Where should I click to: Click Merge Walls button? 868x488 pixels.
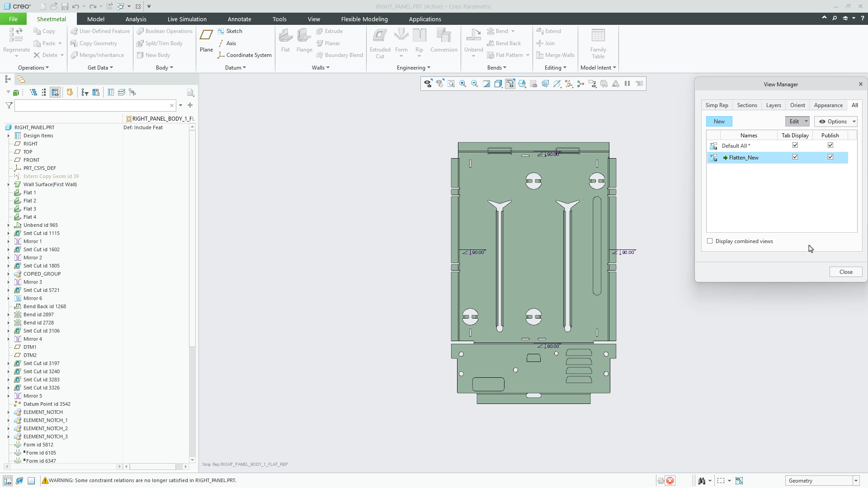(x=555, y=55)
